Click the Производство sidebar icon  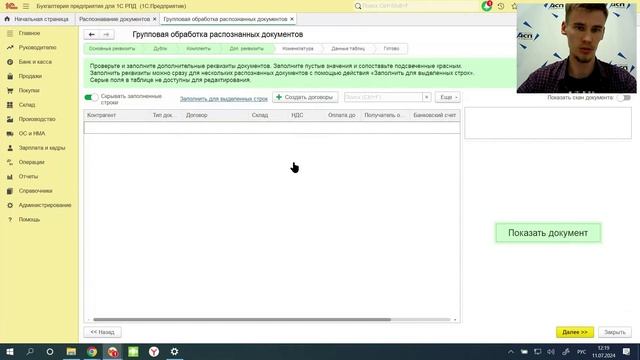pyautogui.click(x=10, y=119)
